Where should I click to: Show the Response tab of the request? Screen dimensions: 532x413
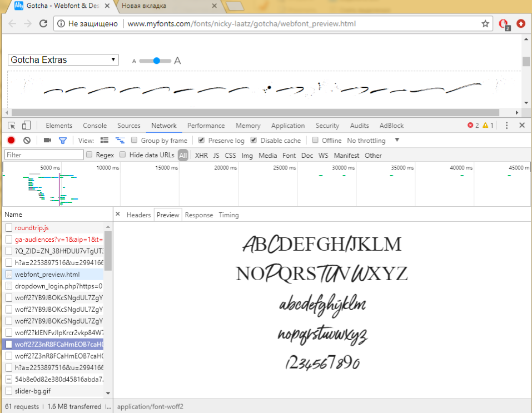pyautogui.click(x=199, y=215)
